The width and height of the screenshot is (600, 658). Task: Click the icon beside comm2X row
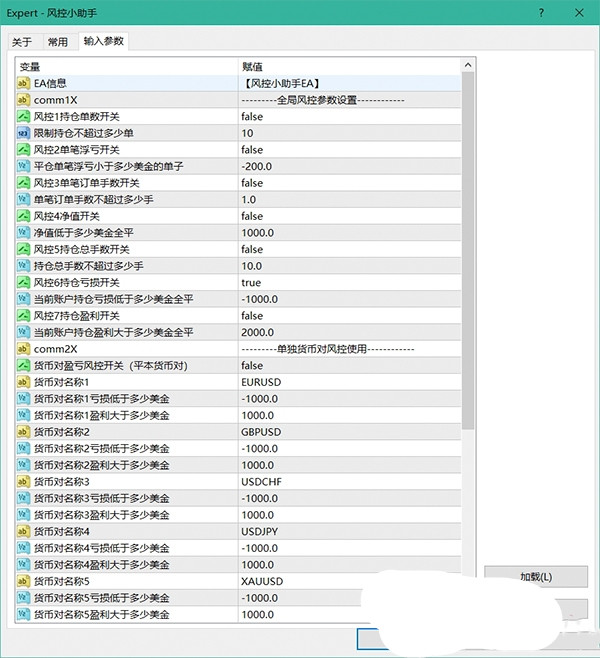(24, 349)
